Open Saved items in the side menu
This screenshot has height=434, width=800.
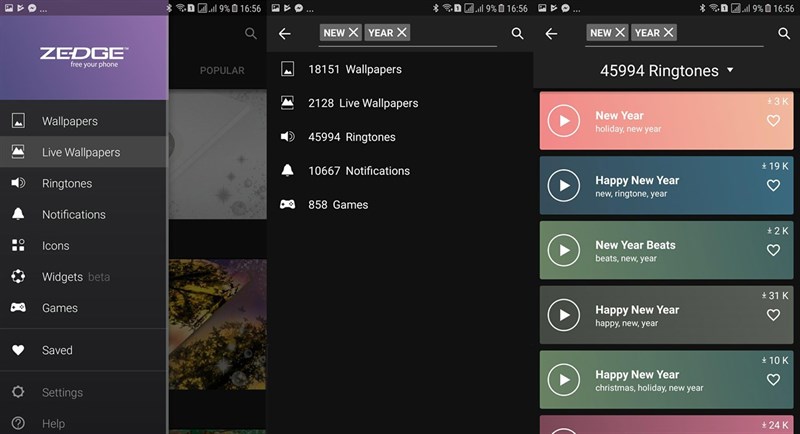(x=84, y=350)
